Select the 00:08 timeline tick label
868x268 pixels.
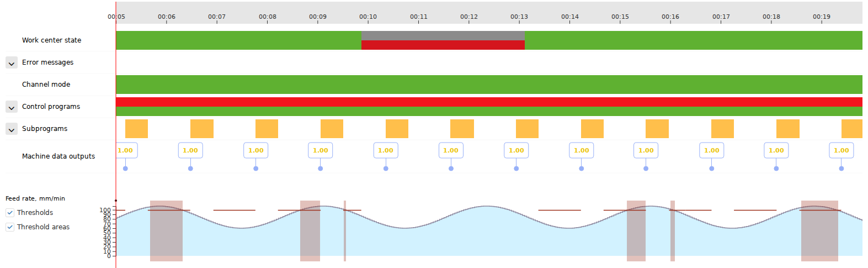[268, 17]
